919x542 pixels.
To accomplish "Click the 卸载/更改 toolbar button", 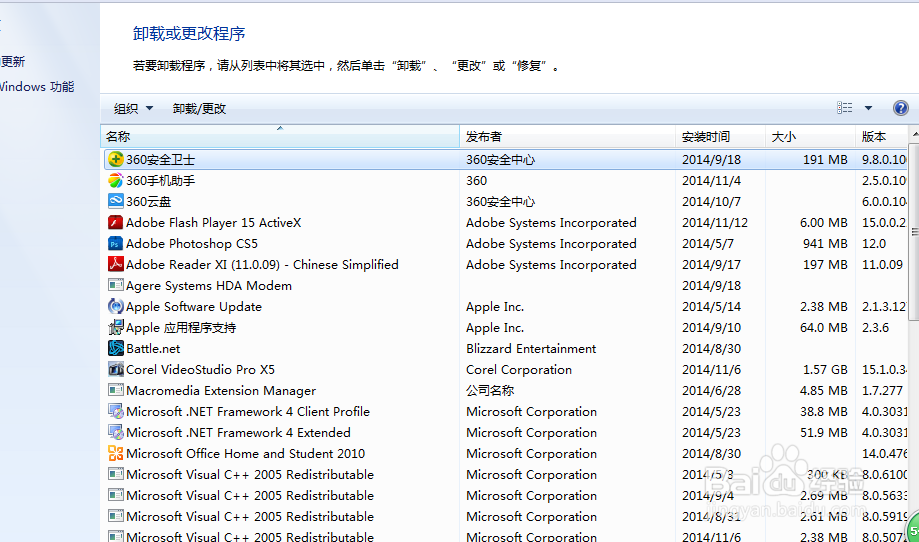I will (199, 109).
